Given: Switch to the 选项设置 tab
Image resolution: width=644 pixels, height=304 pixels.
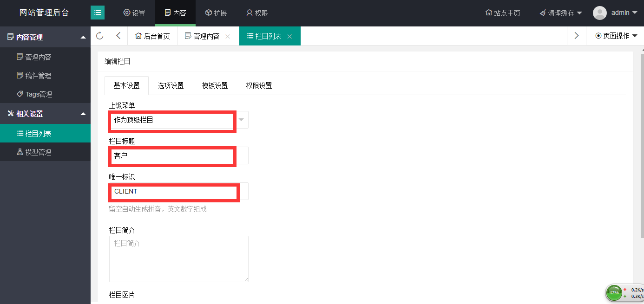Looking at the screenshot, I should (x=171, y=85).
